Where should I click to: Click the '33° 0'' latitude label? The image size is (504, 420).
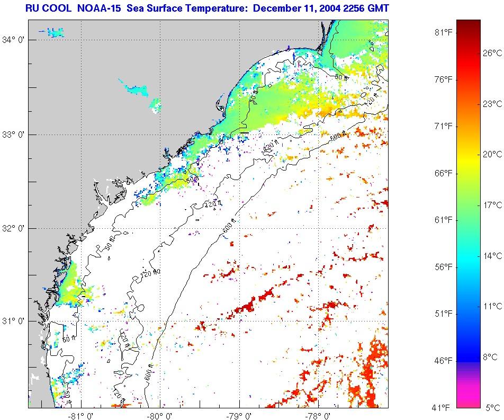pyautogui.click(x=14, y=135)
